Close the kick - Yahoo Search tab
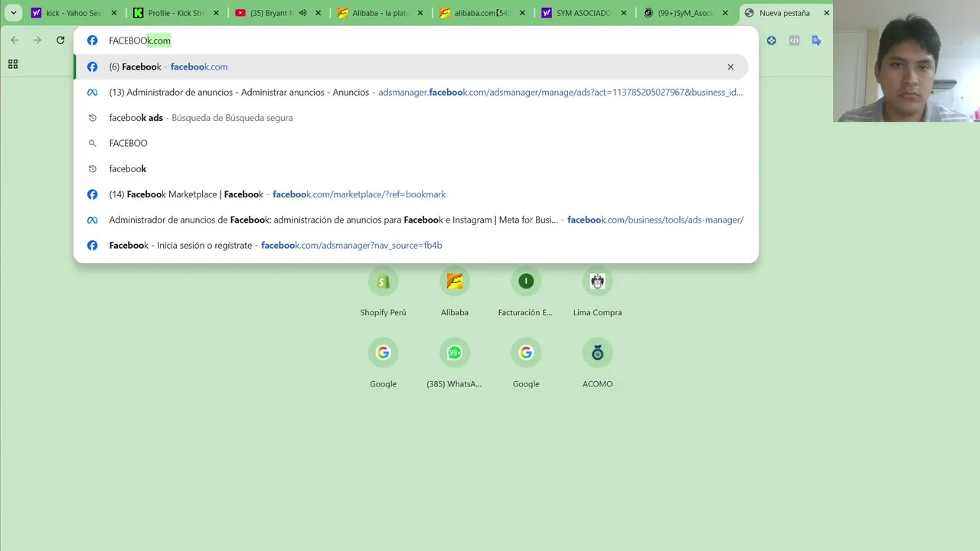 tap(114, 13)
